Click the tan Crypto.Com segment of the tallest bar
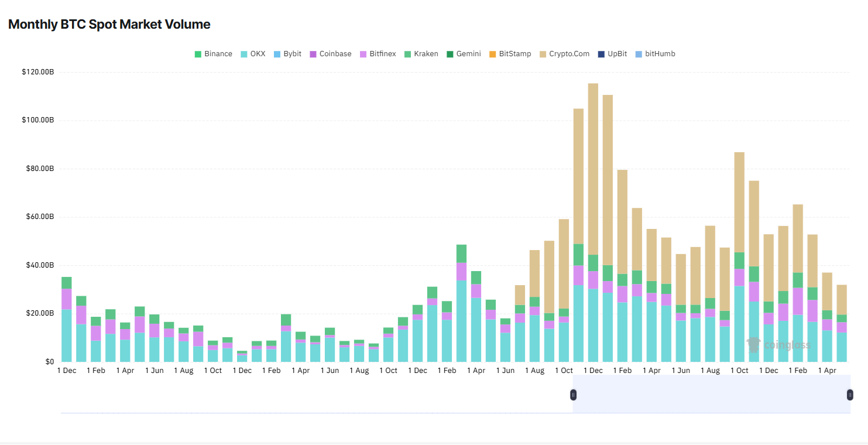 tap(593, 169)
